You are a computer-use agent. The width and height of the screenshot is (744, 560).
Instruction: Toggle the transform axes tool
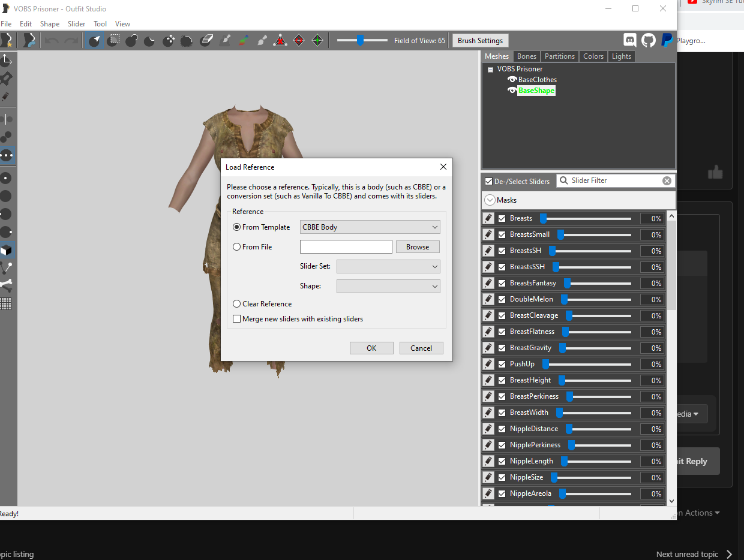[7, 59]
